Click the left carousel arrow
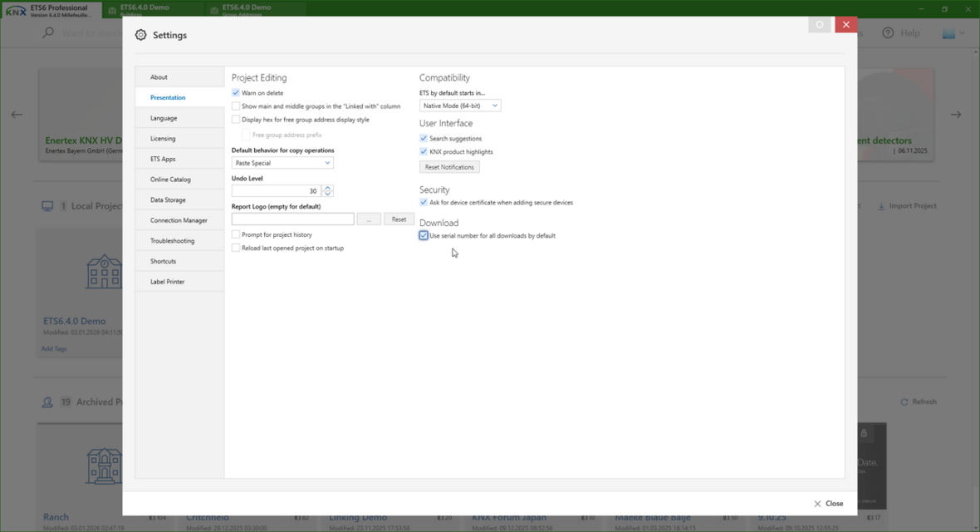 click(17, 115)
